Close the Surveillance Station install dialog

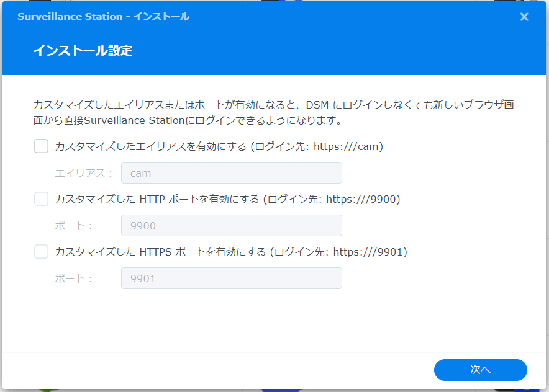click(x=524, y=17)
